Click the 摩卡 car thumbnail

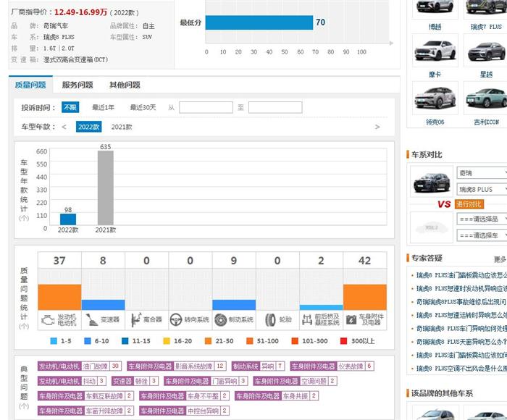click(435, 51)
